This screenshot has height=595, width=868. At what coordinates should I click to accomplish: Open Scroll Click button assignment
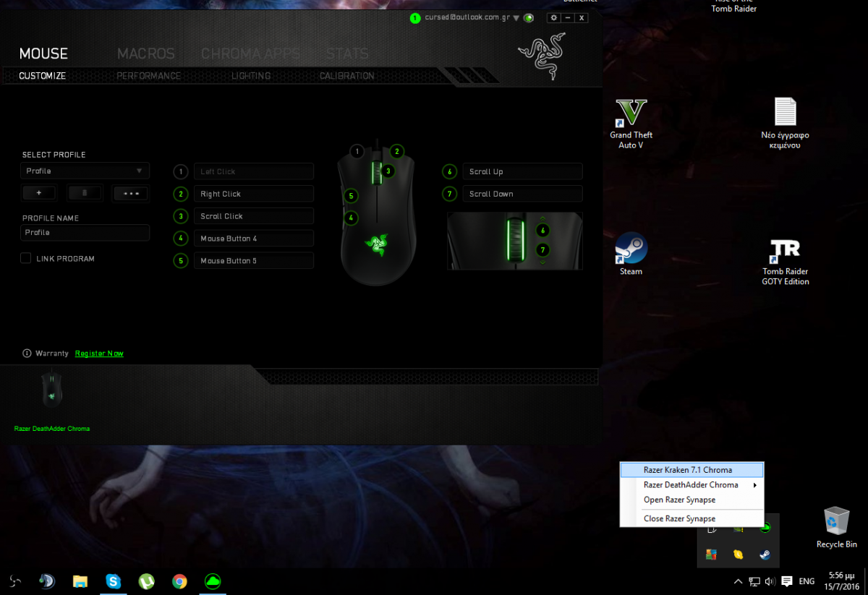(253, 216)
